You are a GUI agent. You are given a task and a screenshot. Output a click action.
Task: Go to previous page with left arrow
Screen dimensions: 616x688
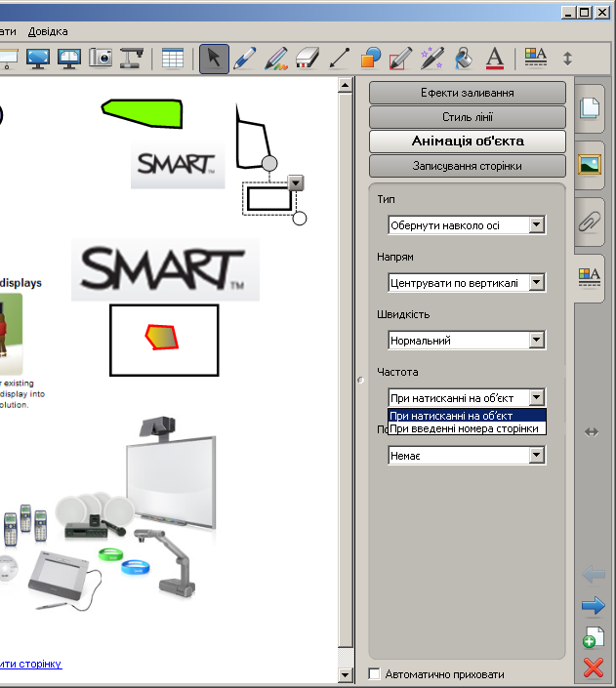pyautogui.click(x=594, y=574)
